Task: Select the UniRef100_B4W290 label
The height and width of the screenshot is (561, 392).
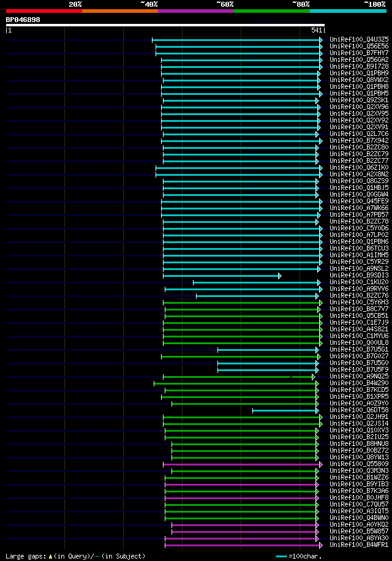Action: coord(359,383)
